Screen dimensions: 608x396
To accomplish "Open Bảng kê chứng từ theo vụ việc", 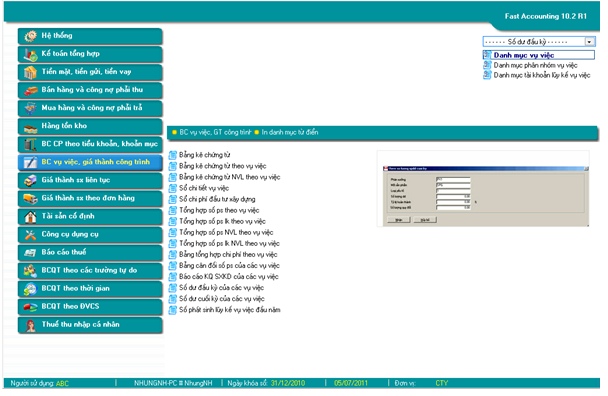I will tap(218, 166).
